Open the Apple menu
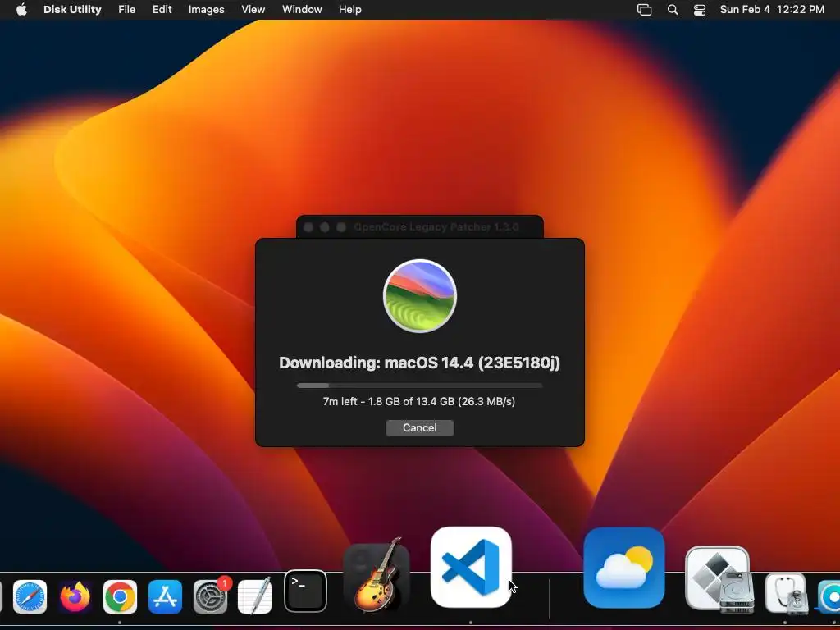840x630 pixels. point(21,10)
